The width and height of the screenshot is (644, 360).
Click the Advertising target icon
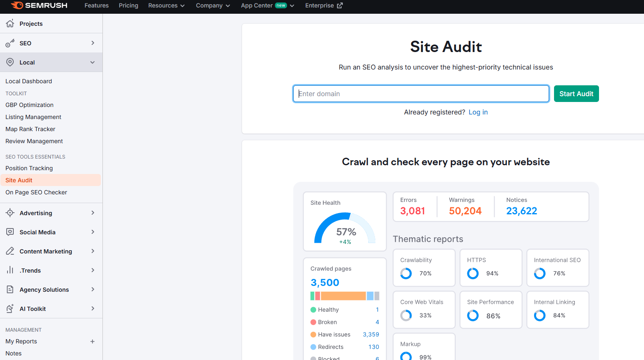(x=10, y=213)
